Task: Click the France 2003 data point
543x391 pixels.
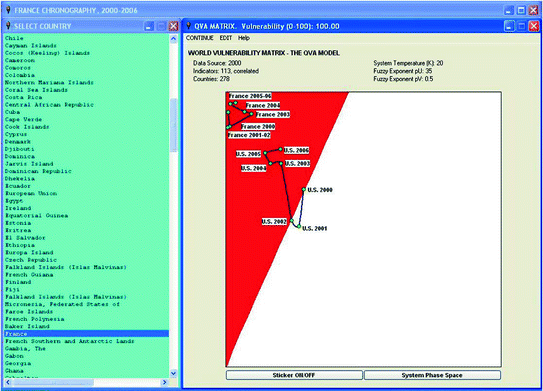Action: coord(251,114)
